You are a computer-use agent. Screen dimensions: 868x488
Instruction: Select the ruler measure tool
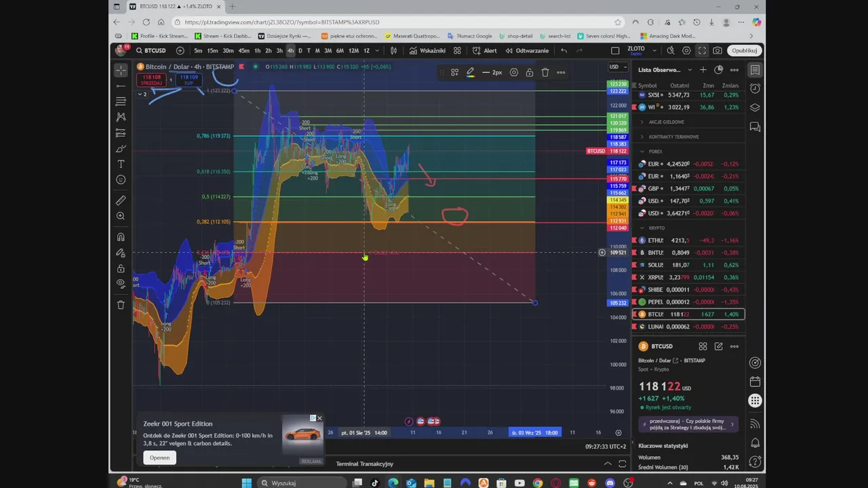pos(121,201)
